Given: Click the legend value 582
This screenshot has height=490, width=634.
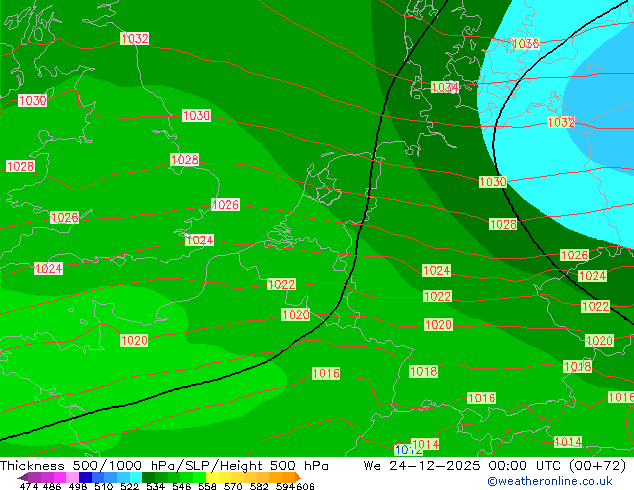Looking at the screenshot, I should tap(259, 486).
